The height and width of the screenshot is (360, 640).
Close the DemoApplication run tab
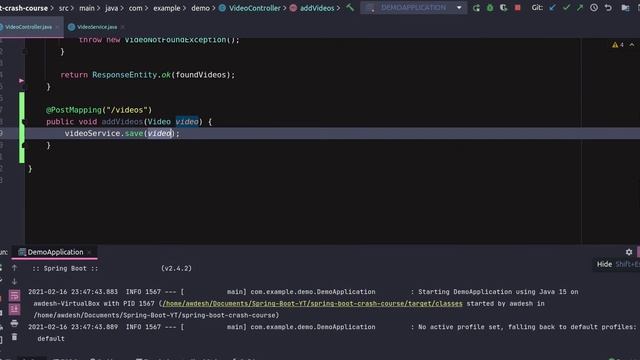click(x=89, y=252)
